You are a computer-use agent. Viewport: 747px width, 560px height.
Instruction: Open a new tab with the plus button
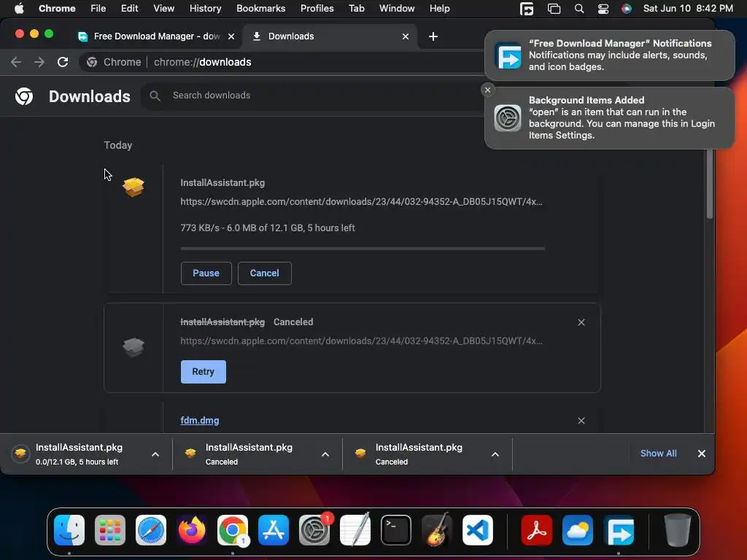coord(433,36)
